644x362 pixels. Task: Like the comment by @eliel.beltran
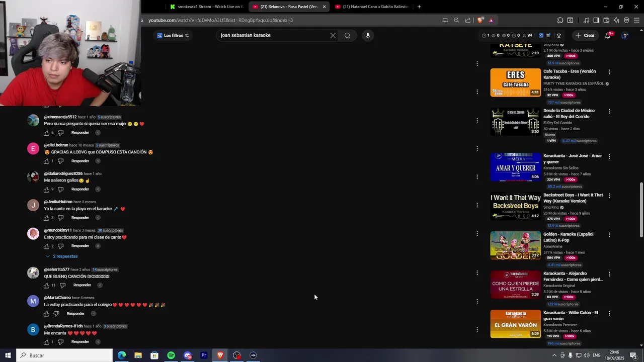coord(46,161)
